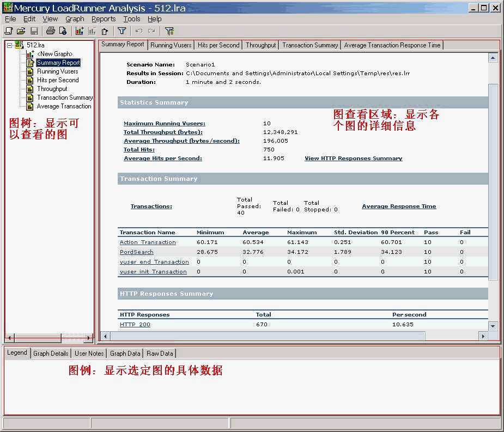The image size is (504, 432).
Task: Open the Graph menu
Action: (x=75, y=19)
